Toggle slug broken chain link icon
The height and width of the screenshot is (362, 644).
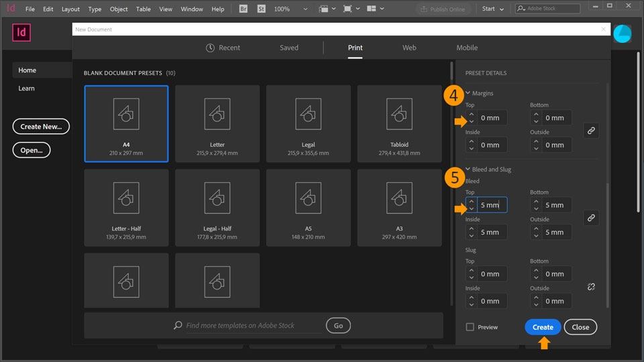(x=591, y=287)
